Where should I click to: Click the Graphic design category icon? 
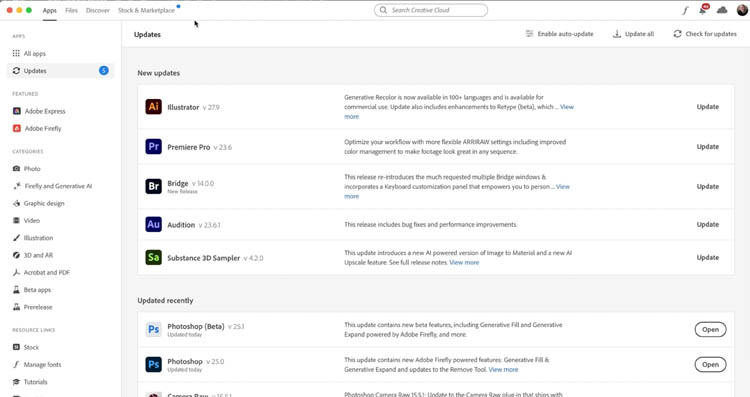click(x=16, y=203)
